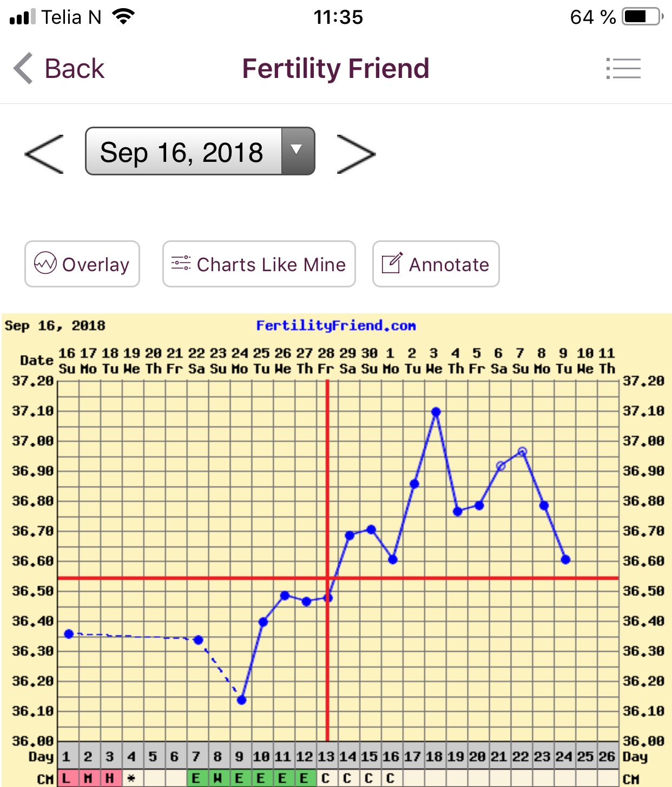Open the FertilityFriend.com link on chart

point(336,326)
